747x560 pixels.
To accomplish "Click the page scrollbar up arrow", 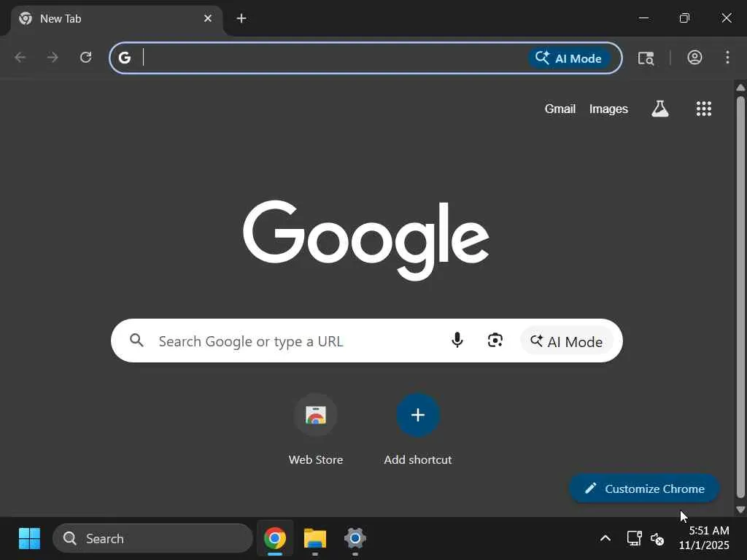I will click(x=740, y=87).
